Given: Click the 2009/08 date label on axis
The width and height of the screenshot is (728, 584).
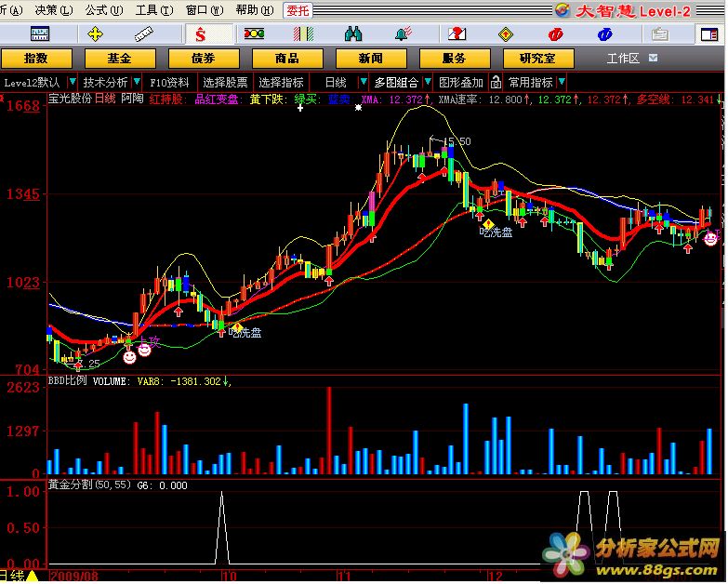Looking at the screenshot, I should (74, 577).
